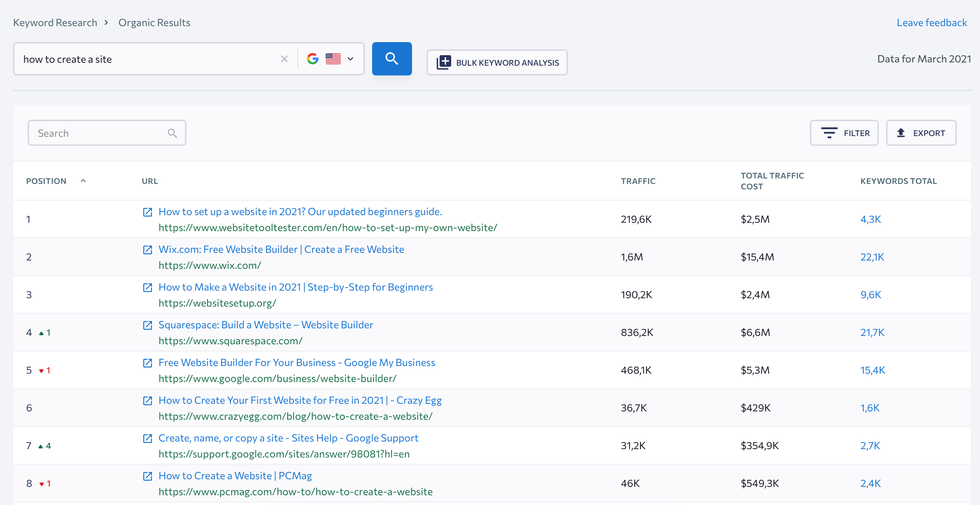Screen dimensions: 980x505
Task: Export the organic results table
Action: point(921,133)
